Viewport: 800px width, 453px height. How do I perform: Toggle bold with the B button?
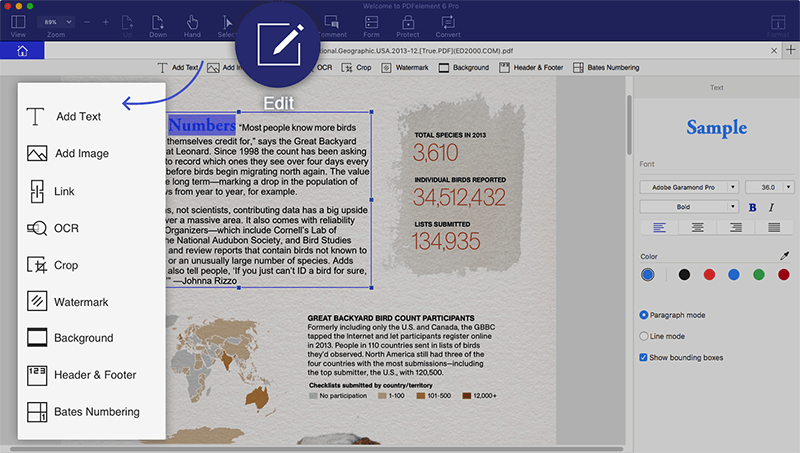tap(753, 207)
